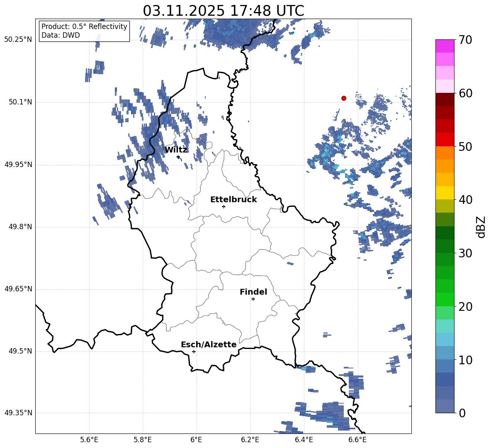Click the dark green colorbar segment near 30

click(445, 246)
